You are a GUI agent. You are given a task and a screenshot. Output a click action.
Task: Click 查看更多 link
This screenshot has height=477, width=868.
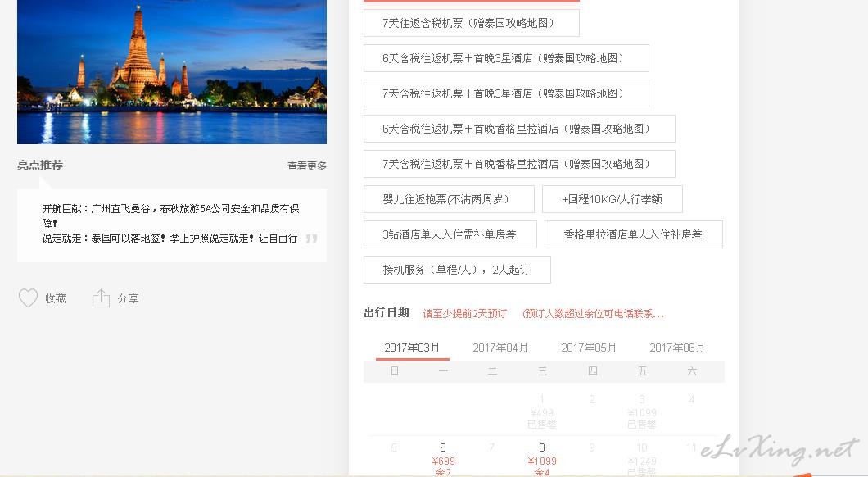(x=307, y=166)
